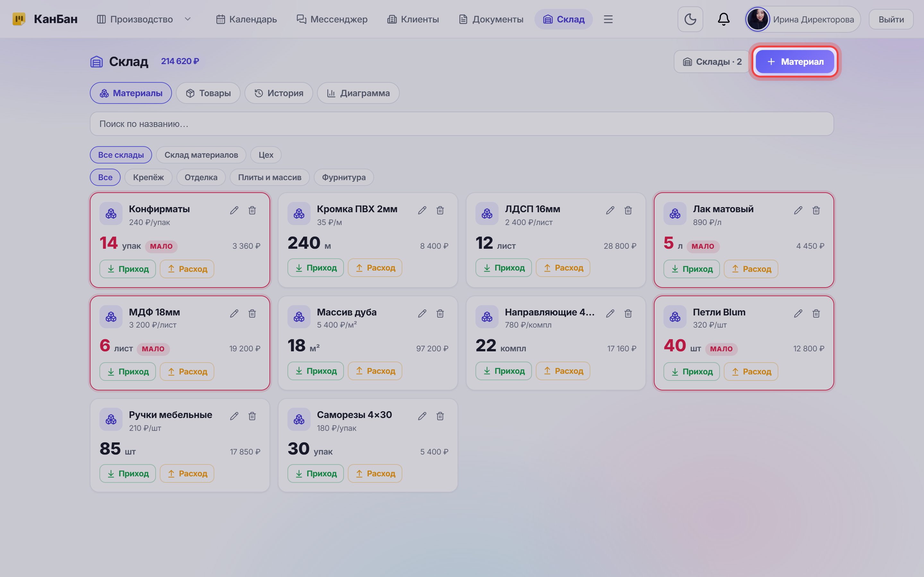This screenshot has width=924, height=577.
Task: Switch to the История tab
Action: pyautogui.click(x=279, y=93)
